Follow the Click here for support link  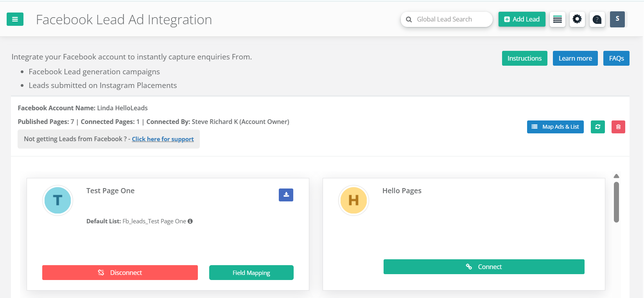pos(163,139)
